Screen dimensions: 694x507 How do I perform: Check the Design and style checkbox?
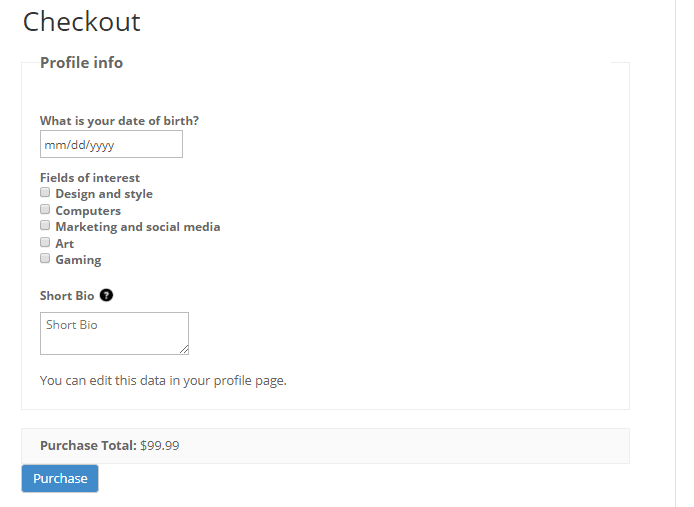tap(45, 193)
